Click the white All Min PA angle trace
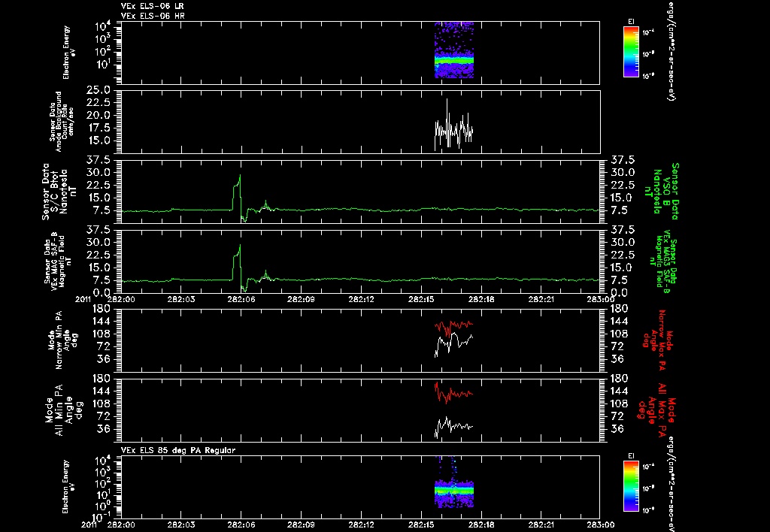This screenshot has height=532, width=770. pyautogui.click(x=454, y=426)
